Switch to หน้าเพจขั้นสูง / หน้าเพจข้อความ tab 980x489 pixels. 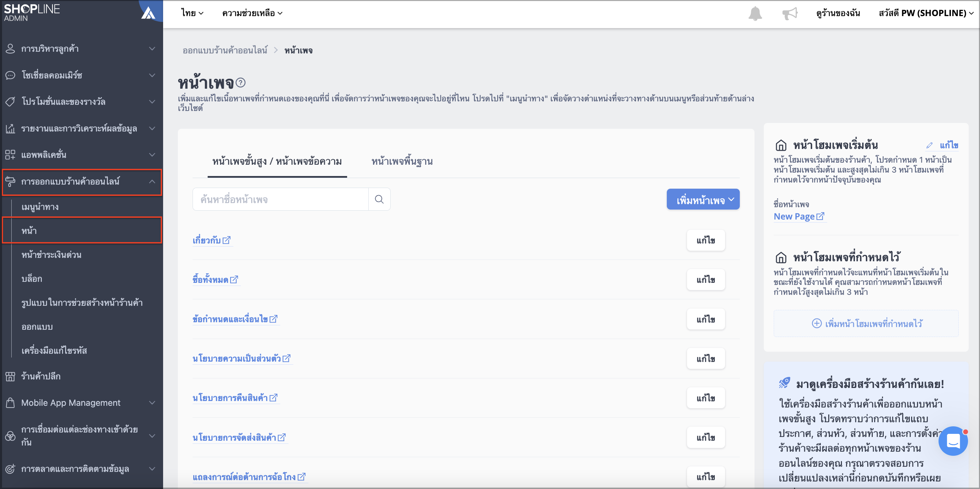click(277, 162)
